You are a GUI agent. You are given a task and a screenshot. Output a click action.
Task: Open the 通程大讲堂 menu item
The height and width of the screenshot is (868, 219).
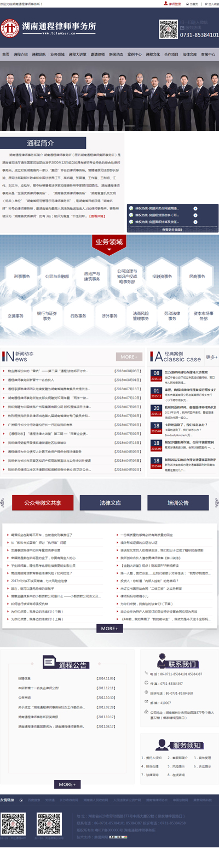[x=77, y=55]
